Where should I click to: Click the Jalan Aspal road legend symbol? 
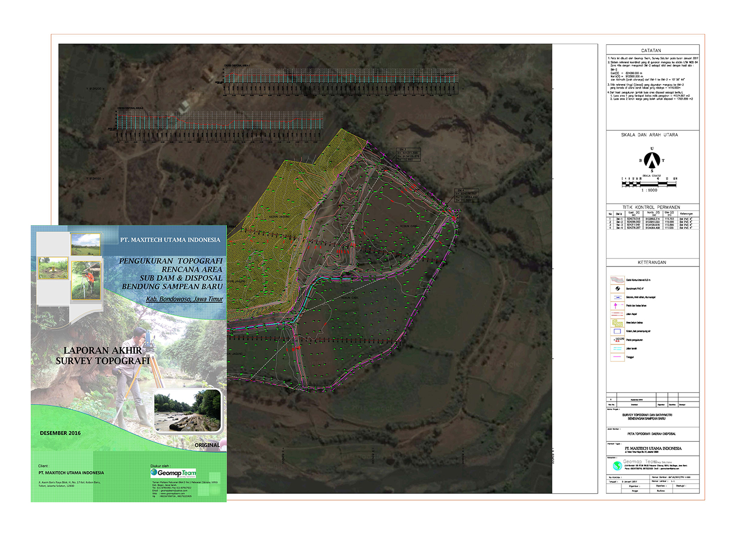click(617, 314)
